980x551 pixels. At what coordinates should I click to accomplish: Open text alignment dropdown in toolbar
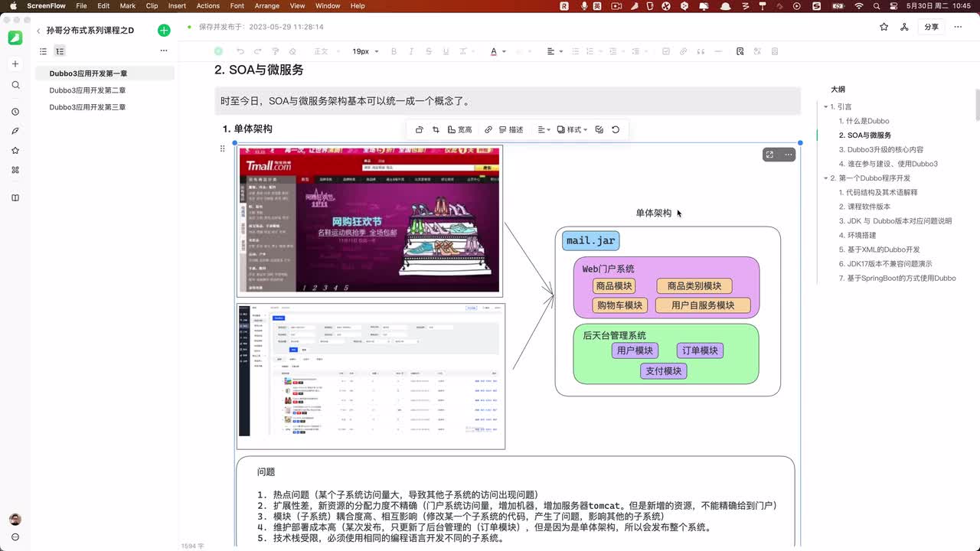click(x=555, y=51)
